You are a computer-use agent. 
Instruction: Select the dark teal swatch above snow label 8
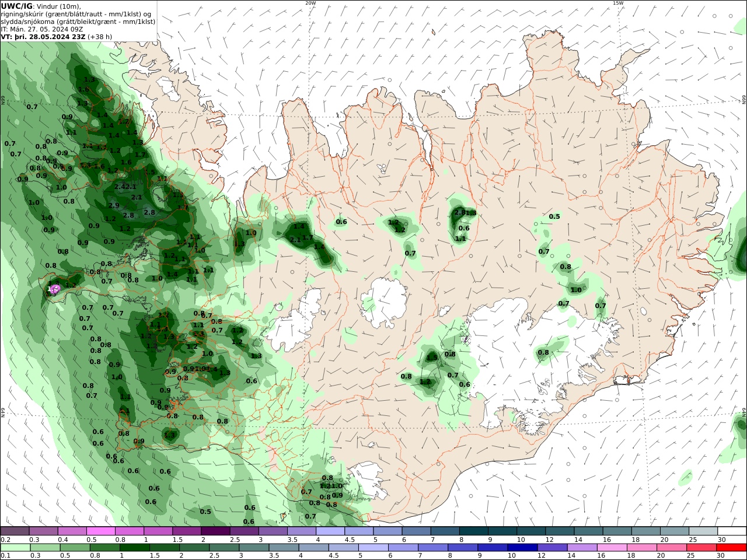(474, 531)
